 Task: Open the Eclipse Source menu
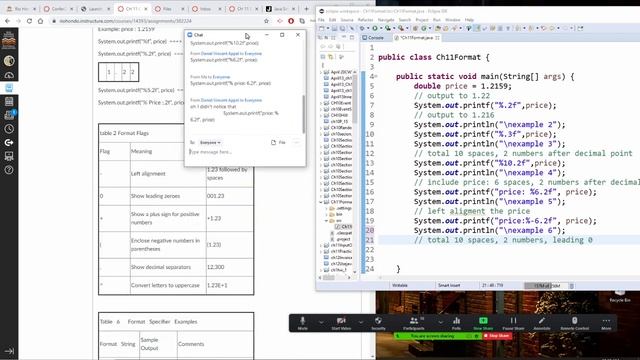pos(347,20)
